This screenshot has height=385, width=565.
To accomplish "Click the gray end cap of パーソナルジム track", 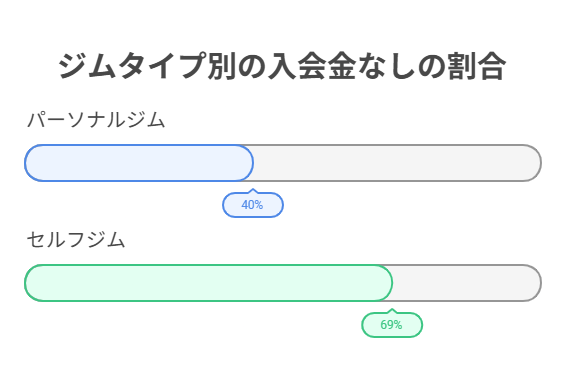I will pos(533,163).
